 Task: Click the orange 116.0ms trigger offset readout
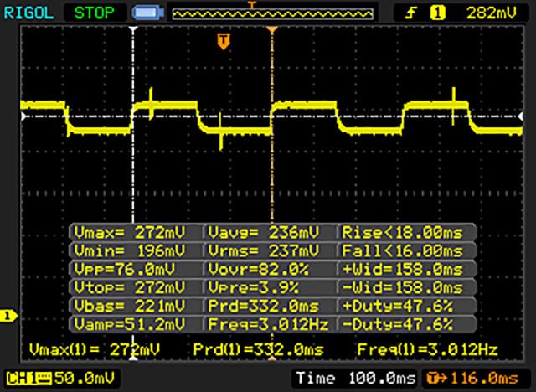tap(485, 379)
